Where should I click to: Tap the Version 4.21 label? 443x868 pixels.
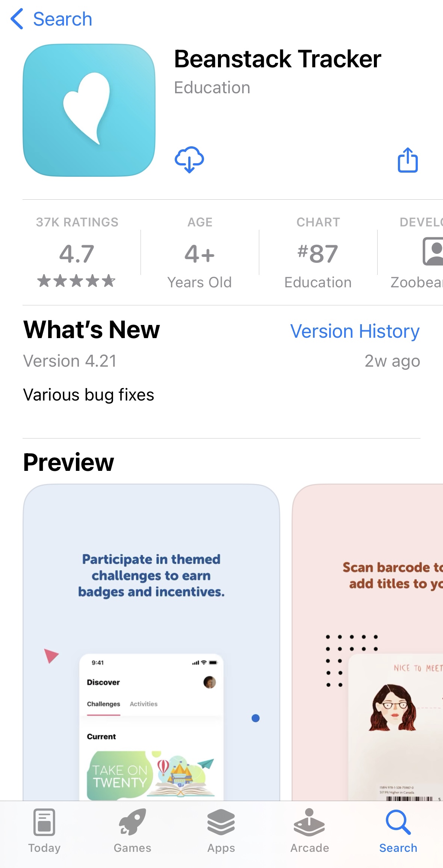click(70, 361)
